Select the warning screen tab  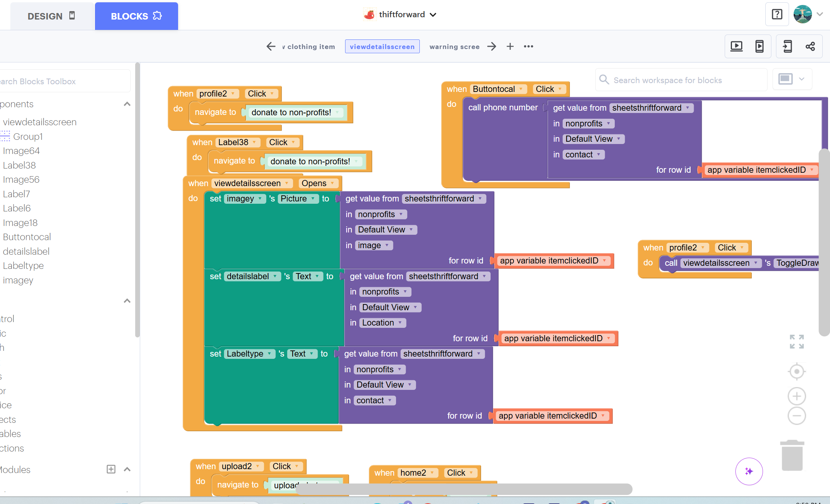coord(454,47)
